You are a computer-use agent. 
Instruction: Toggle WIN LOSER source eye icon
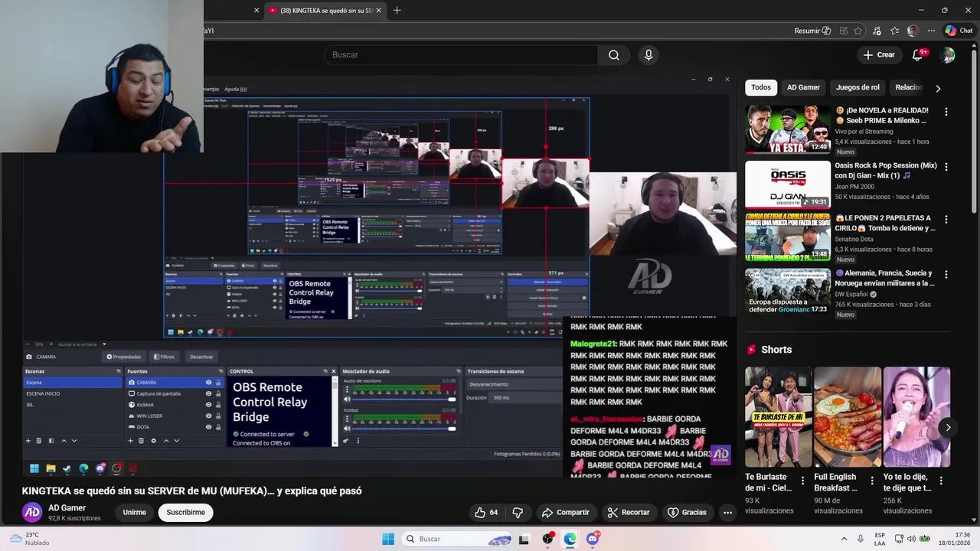click(208, 416)
